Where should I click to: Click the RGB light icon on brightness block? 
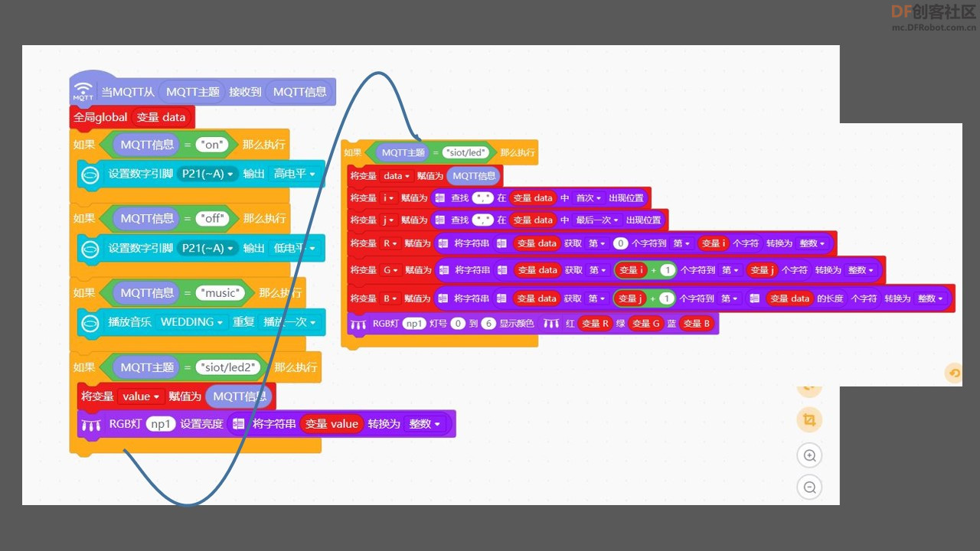pos(91,424)
